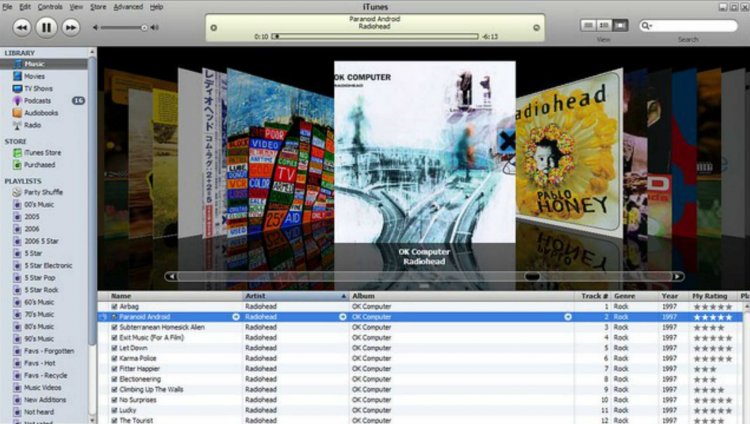Open the Controls menu
The height and width of the screenshot is (424, 750).
[50, 7]
